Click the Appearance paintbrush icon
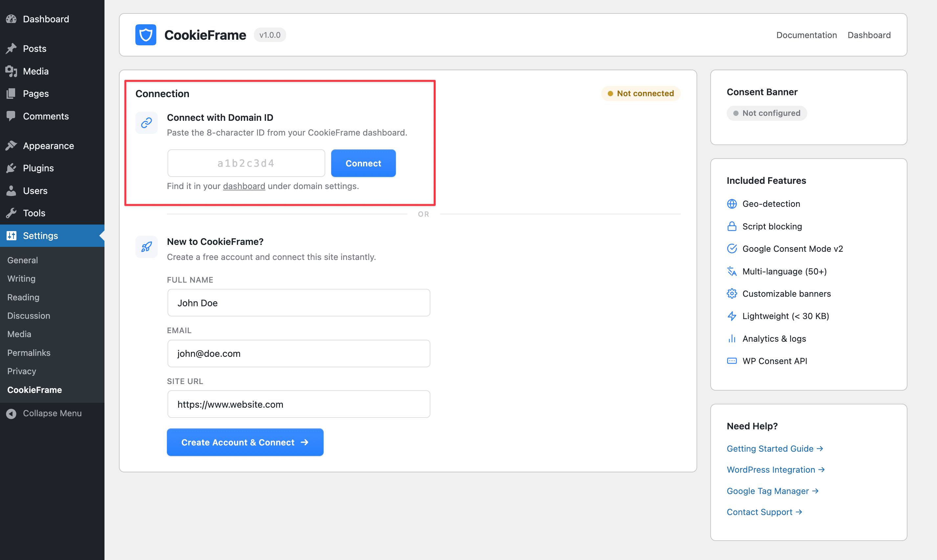 (x=11, y=145)
